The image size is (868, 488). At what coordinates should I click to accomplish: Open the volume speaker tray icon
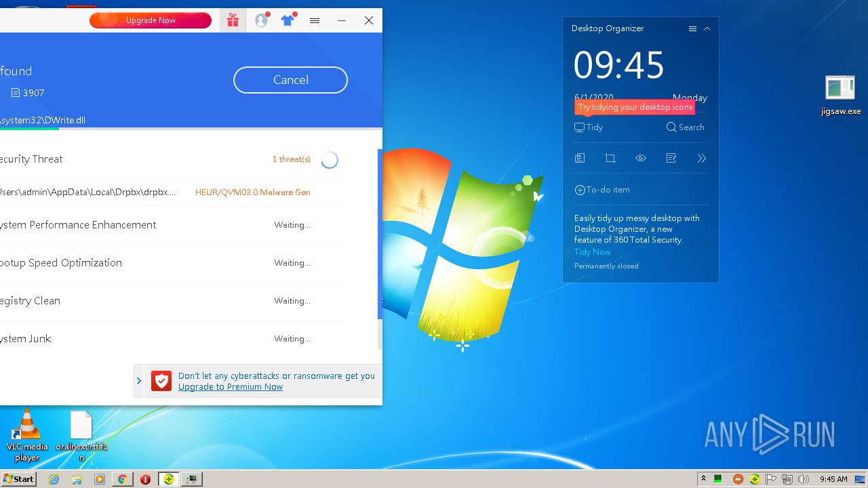pyautogui.click(x=804, y=479)
